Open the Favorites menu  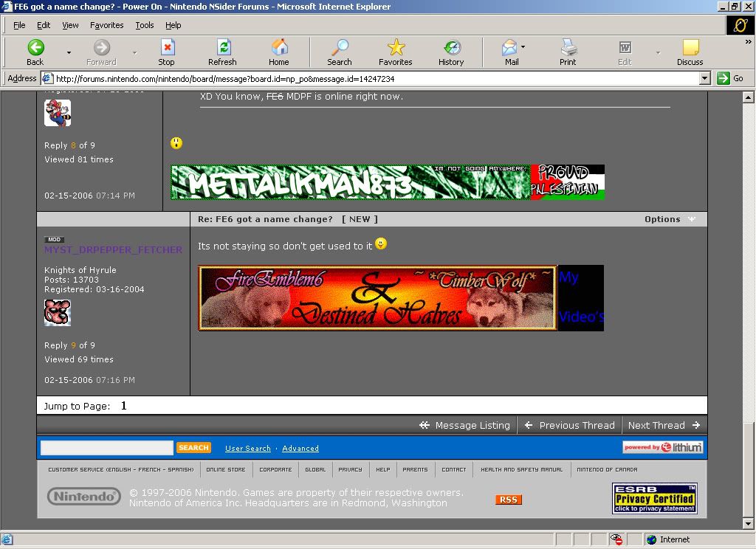point(106,25)
